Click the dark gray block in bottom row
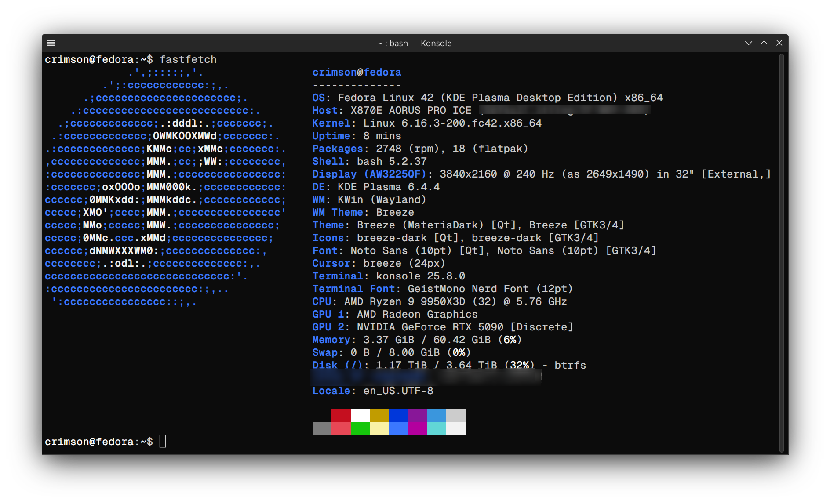This screenshot has height=504, width=830. (322, 428)
